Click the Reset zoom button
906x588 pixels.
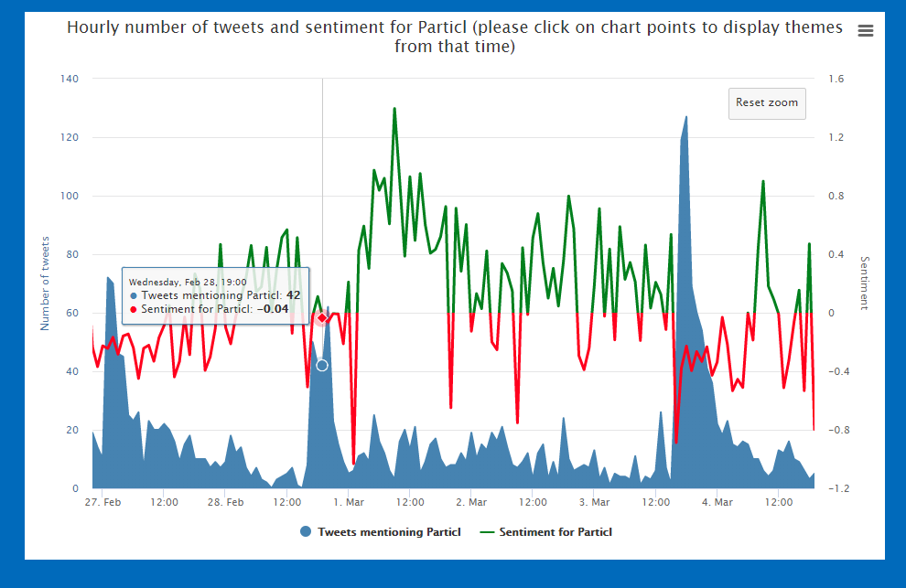click(767, 103)
